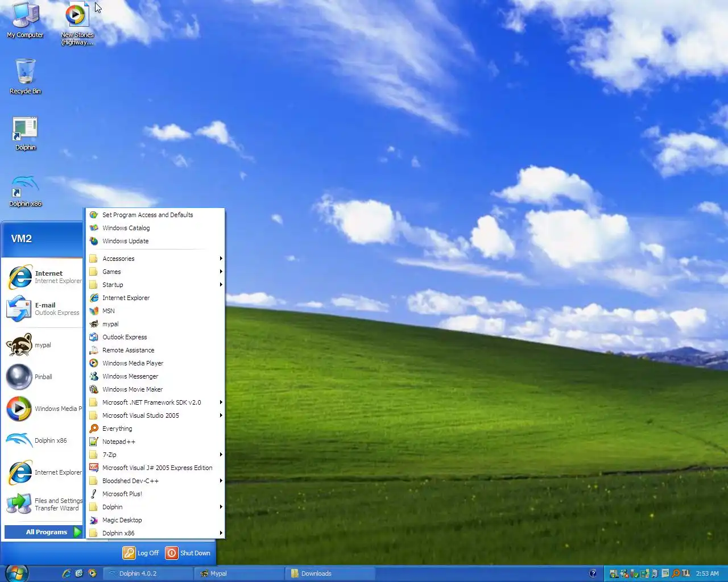Launch Magic Desktop
Image resolution: width=728 pixels, height=582 pixels.
(155, 520)
